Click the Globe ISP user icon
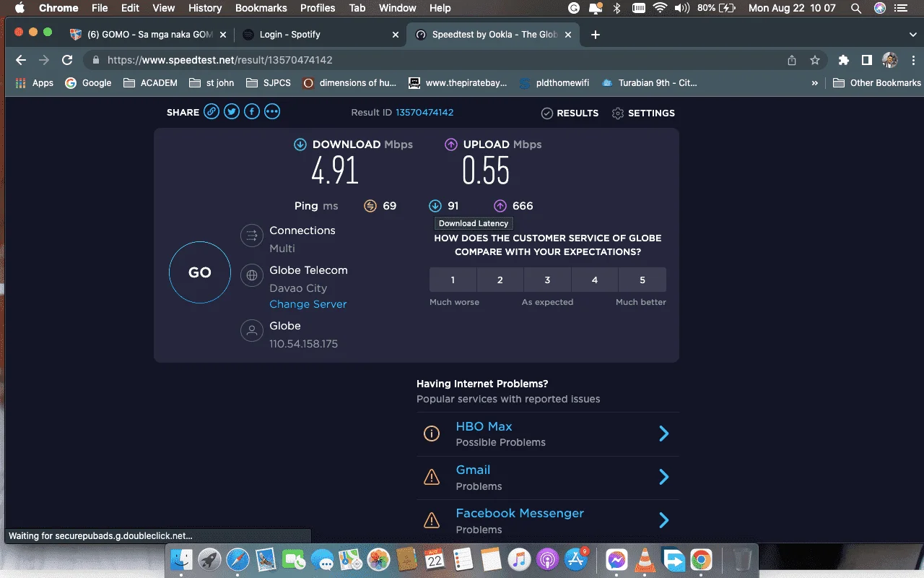This screenshot has width=924, height=578. point(252,331)
